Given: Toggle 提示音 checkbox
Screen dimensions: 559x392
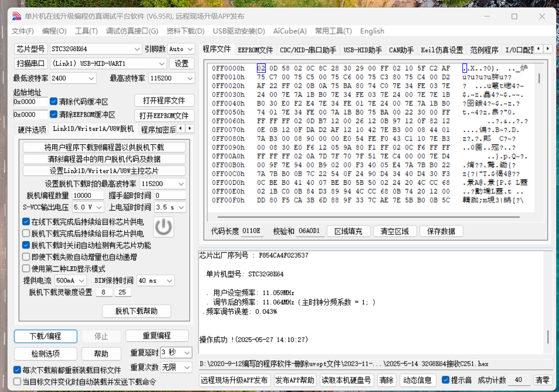Looking at the screenshot, I should pyautogui.click(x=445, y=380).
